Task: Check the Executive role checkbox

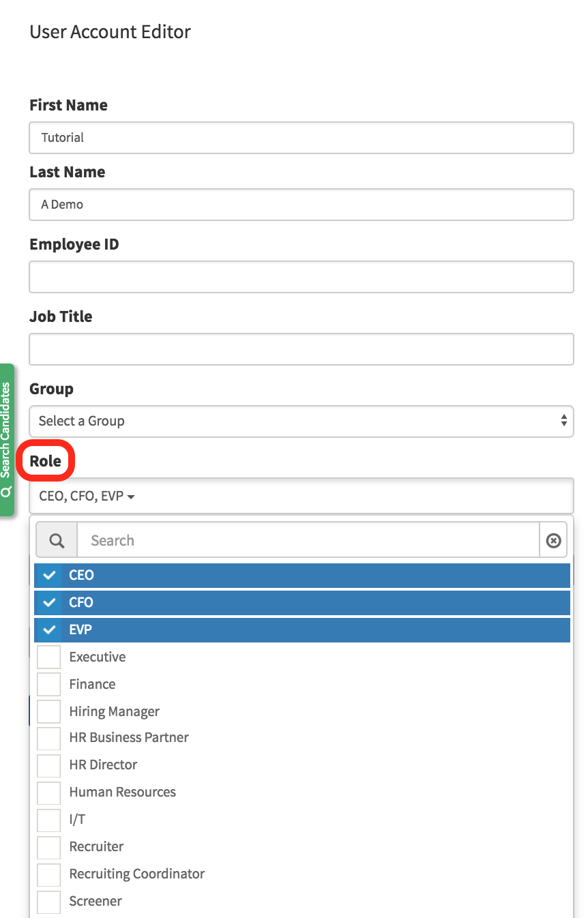Action: coord(49,657)
